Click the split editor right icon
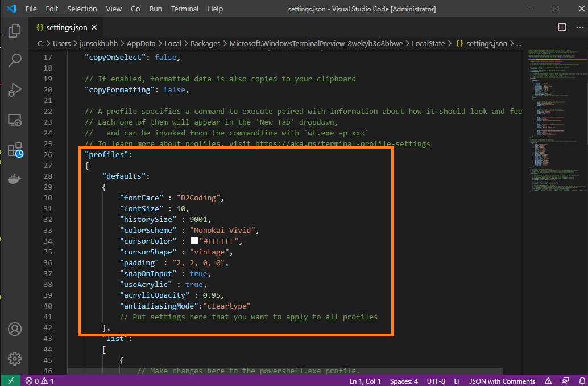This screenshot has height=386, width=588. point(562,27)
